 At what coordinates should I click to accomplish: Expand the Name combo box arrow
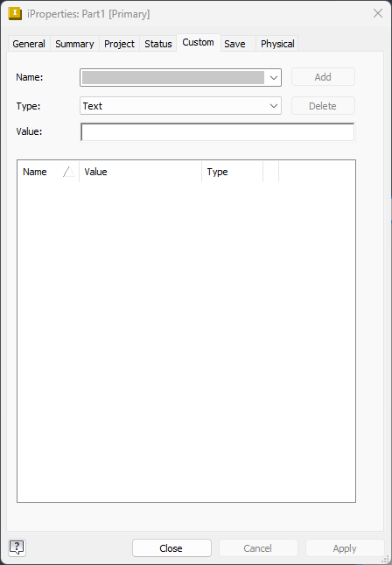tap(274, 77)
